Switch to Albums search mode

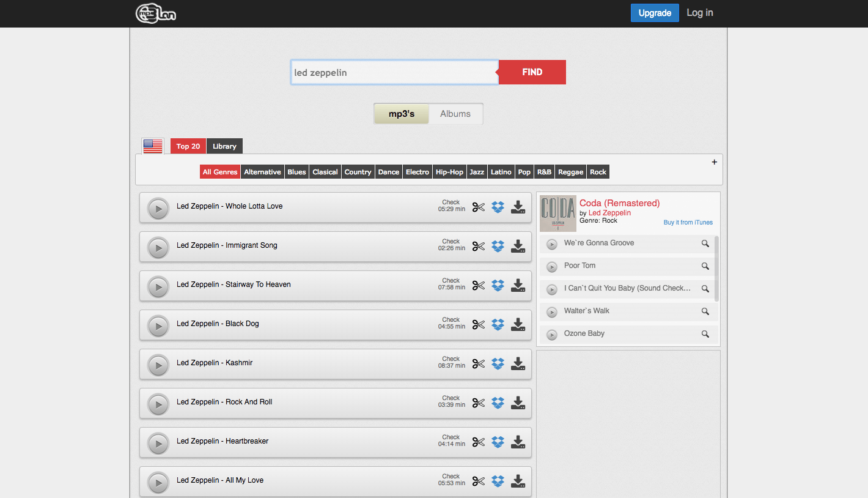coord(455,114)
